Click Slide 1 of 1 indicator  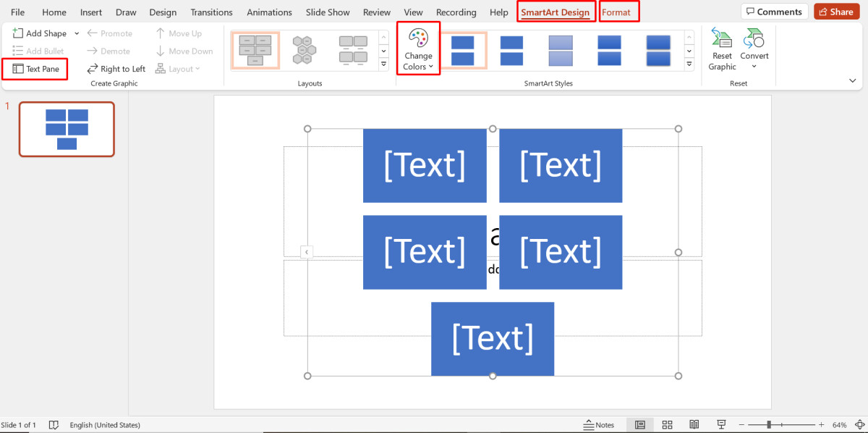coord(18,425)
